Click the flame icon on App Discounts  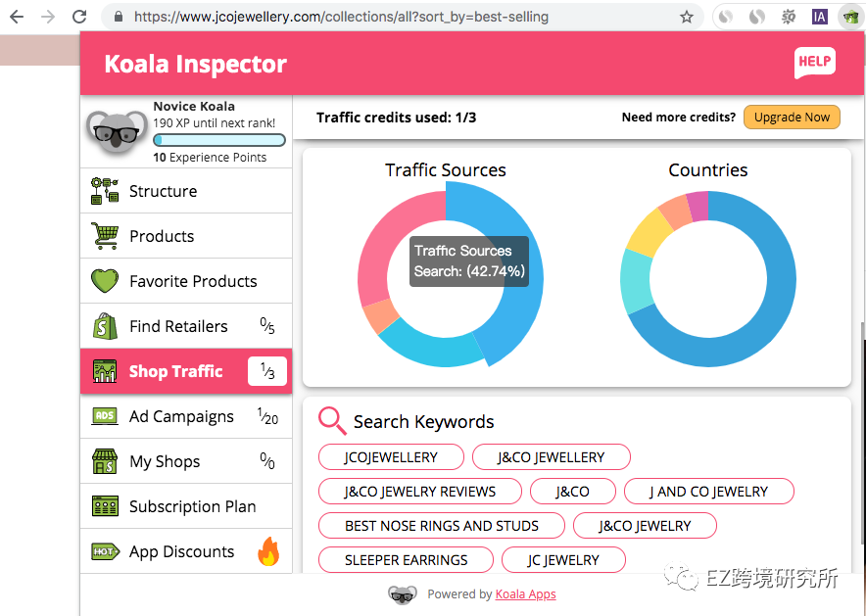[x=268, y=551]
